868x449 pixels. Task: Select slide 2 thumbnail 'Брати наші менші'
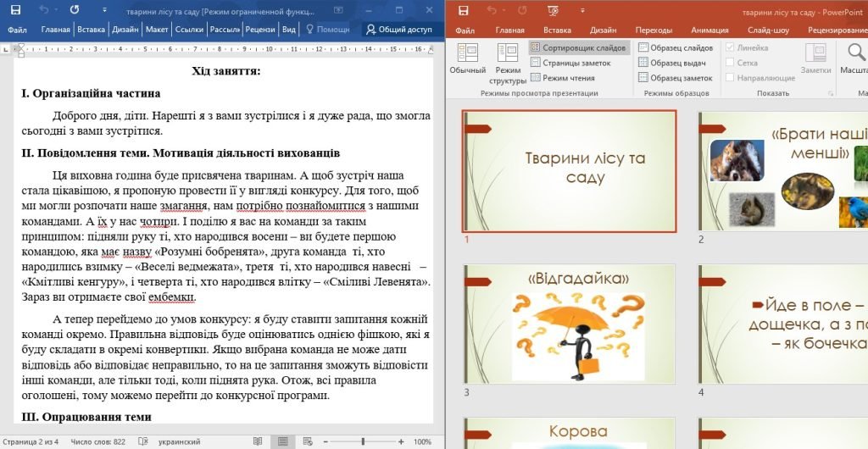[x=782, y=171]
